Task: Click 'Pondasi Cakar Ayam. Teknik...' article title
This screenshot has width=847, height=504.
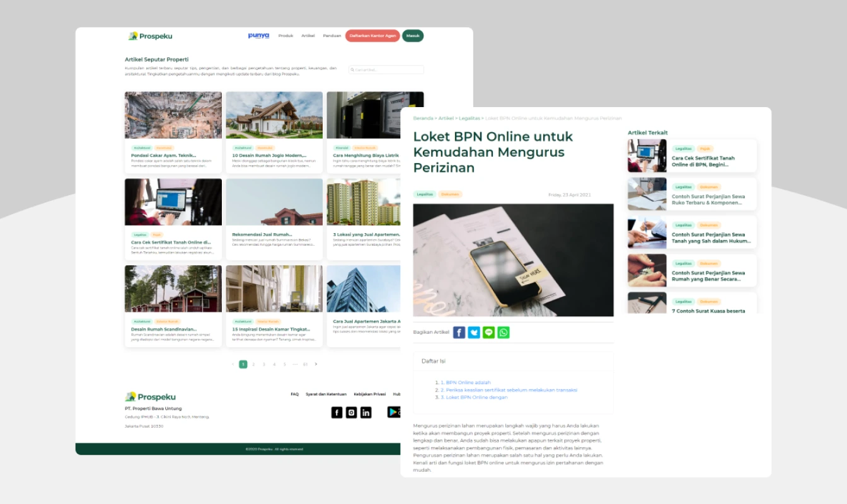Action: click(x=163, y=155)
